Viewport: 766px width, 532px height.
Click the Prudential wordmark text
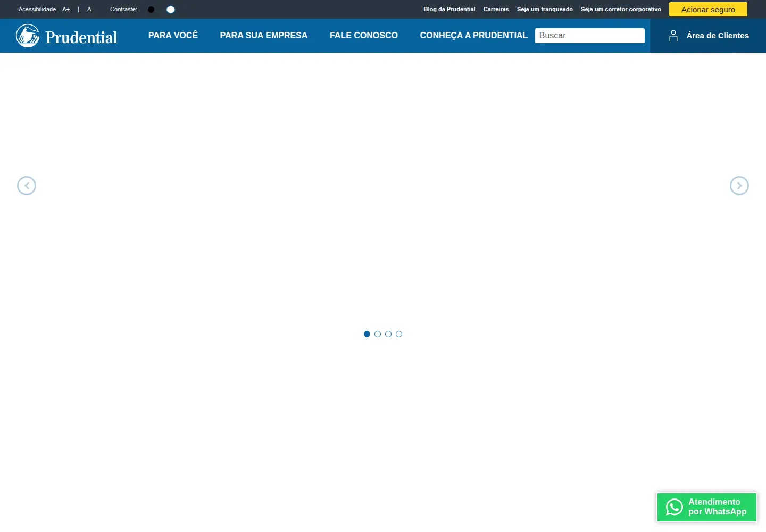pos(81,37)
